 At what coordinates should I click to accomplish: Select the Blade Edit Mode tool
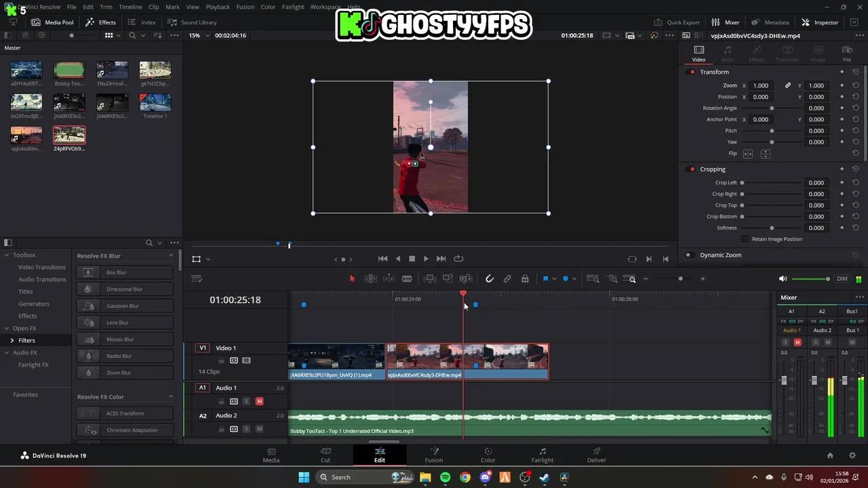(407, 279)
